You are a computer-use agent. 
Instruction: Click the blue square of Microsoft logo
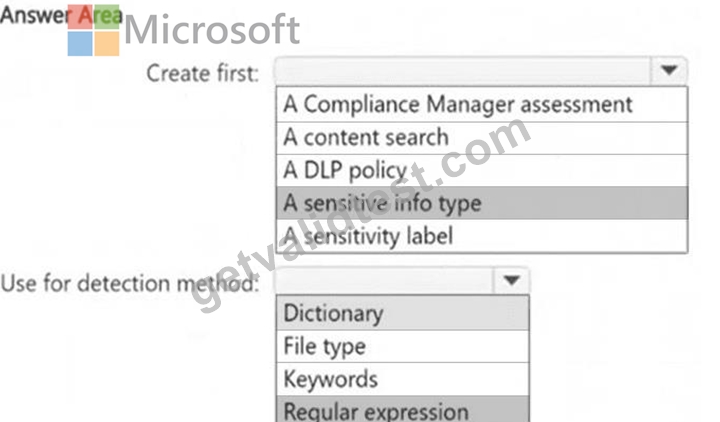tap(80, 44)
